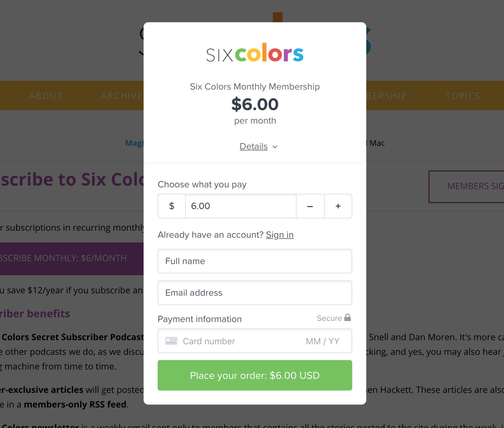This screenshot has height=428, width=504.
Task: Click the dollar sign prefix on the amount field
Action: pos(171,206)
